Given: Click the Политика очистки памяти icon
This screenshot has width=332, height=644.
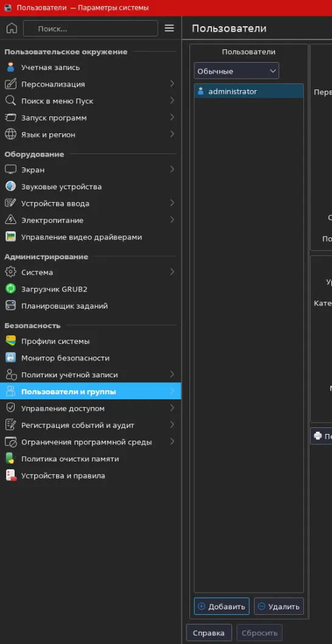Looking at the screenshot, I should [10, 459].
